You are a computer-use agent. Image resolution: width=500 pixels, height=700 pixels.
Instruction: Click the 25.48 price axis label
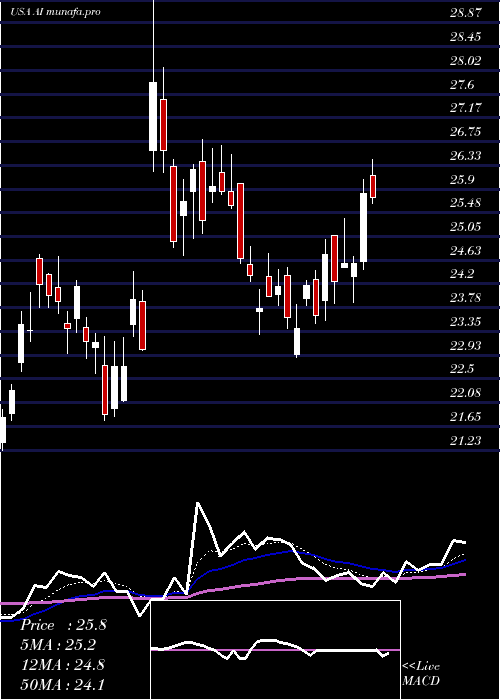[466, 203]
